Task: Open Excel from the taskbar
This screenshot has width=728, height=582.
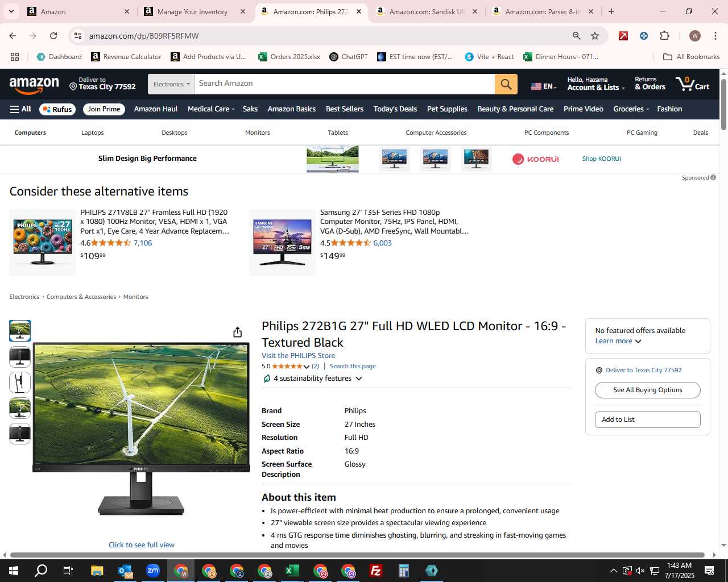Action: pyautogui.click(x=292, y=571)
